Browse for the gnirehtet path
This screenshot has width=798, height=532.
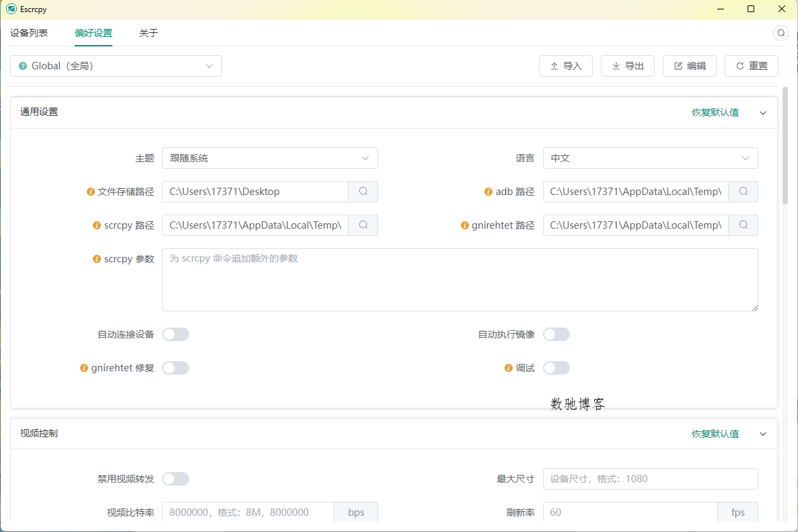743,225
